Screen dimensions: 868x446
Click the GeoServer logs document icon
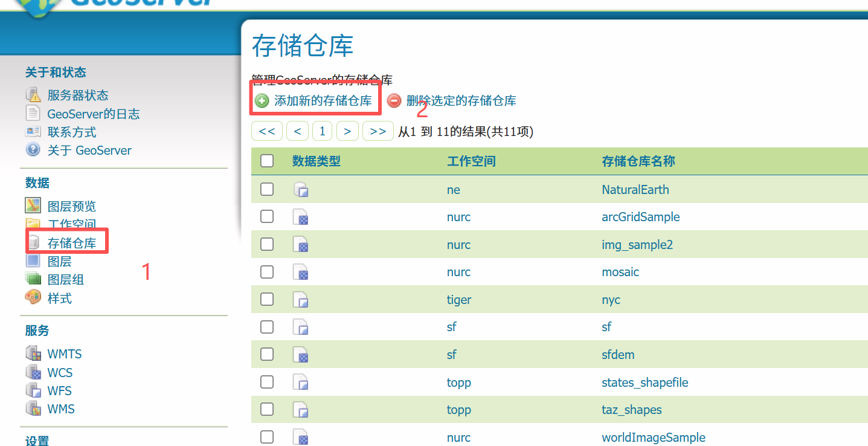tap(33, 113)
